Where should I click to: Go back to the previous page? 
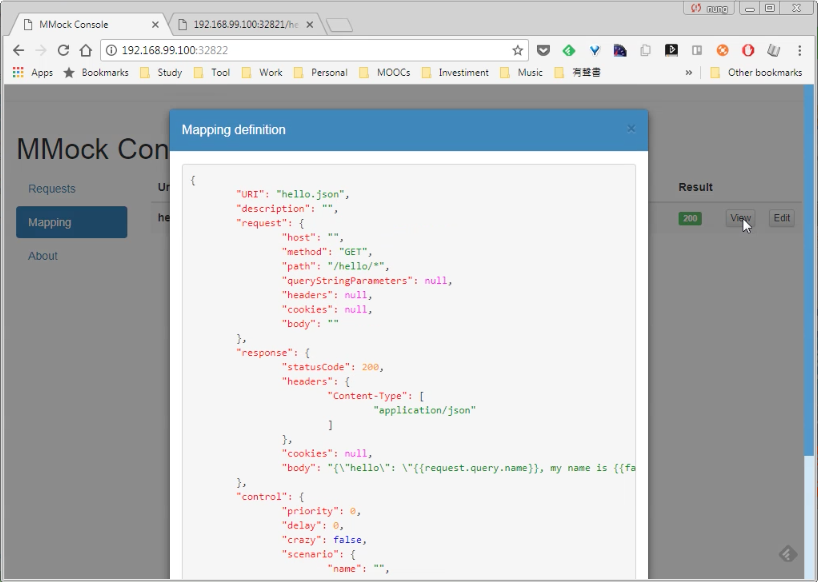click(x=19, y=50)
